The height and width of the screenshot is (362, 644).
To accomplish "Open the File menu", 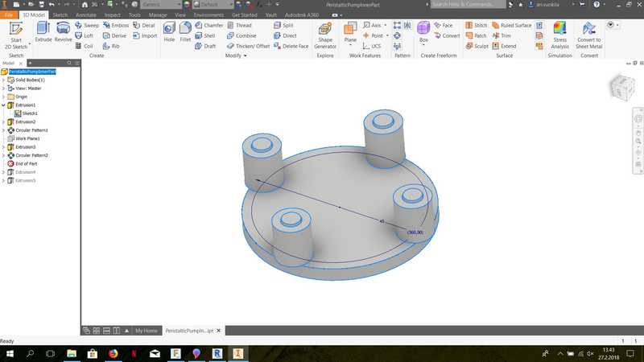I will (9, 14).
